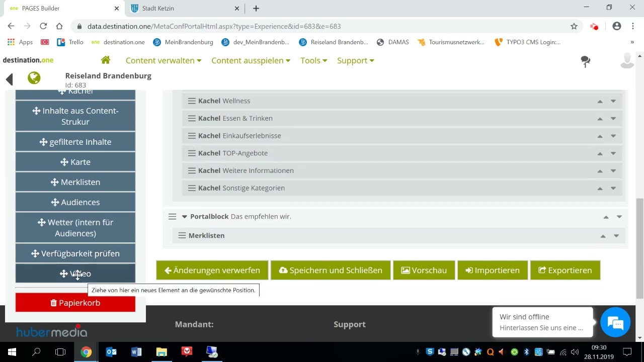Move Kachel TOP-Angebote up

[x=600, y=153]
